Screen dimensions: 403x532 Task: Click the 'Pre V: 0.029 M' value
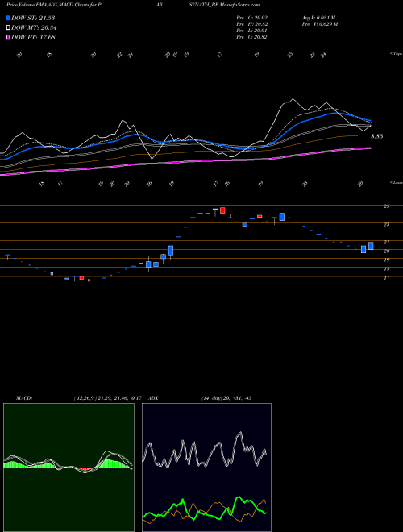coord(320,24)
